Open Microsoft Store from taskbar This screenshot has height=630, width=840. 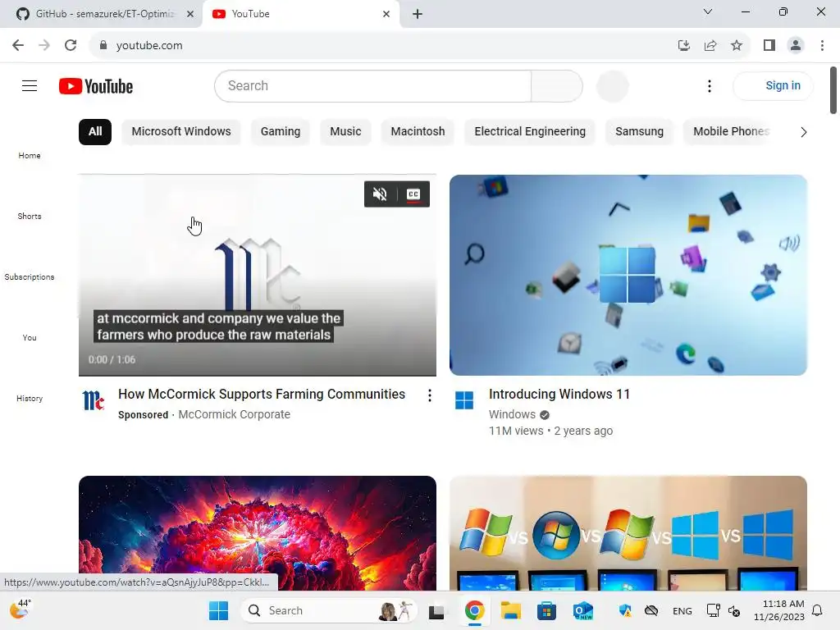point(546,610)
